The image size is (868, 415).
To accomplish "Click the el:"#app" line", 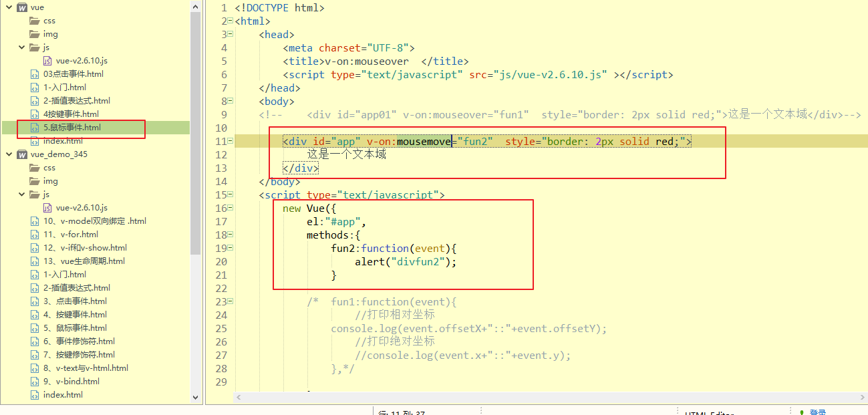I will (x=337, y=221).
